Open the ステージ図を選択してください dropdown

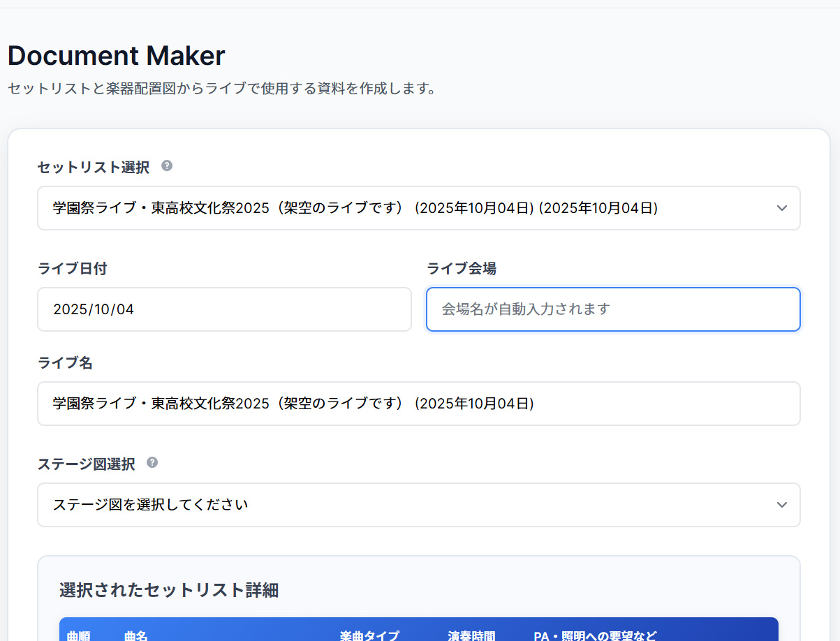pos(419,505)
